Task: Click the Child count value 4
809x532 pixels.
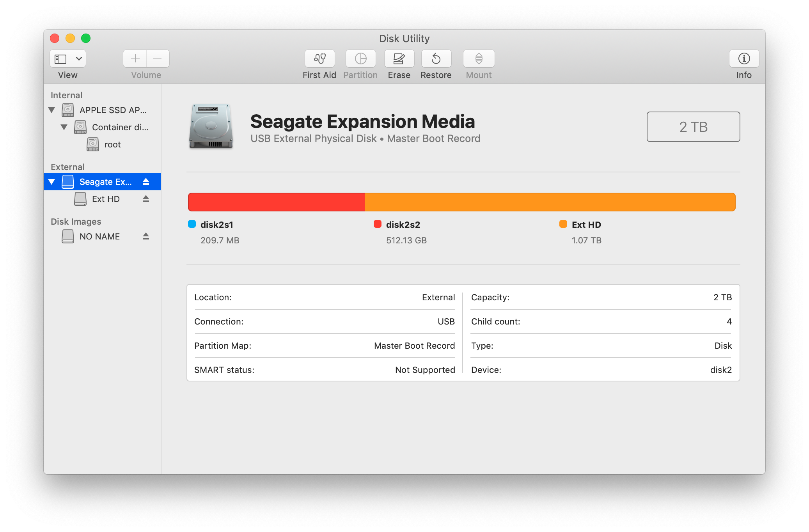Action: click(x=729, y=321)
